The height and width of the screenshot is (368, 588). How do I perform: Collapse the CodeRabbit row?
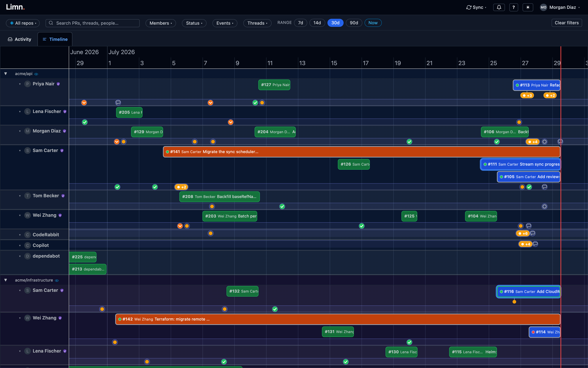[x=20, y=235]
